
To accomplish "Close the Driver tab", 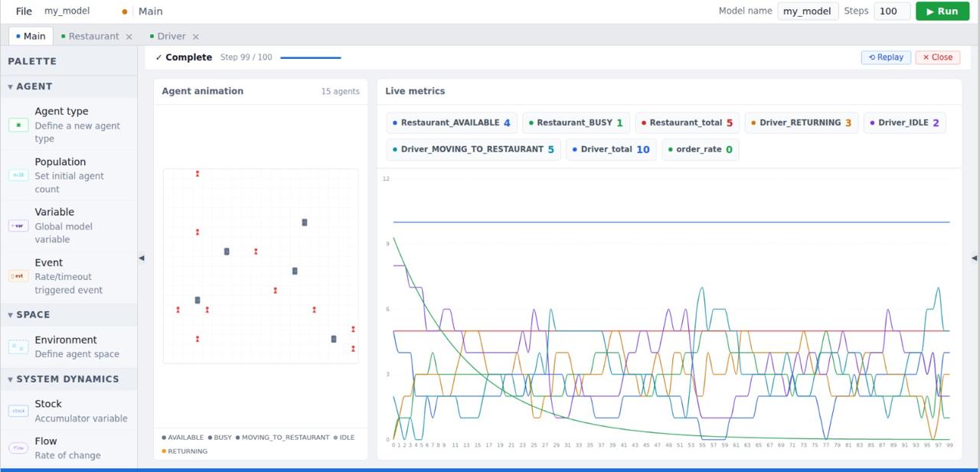I will 195,37.
